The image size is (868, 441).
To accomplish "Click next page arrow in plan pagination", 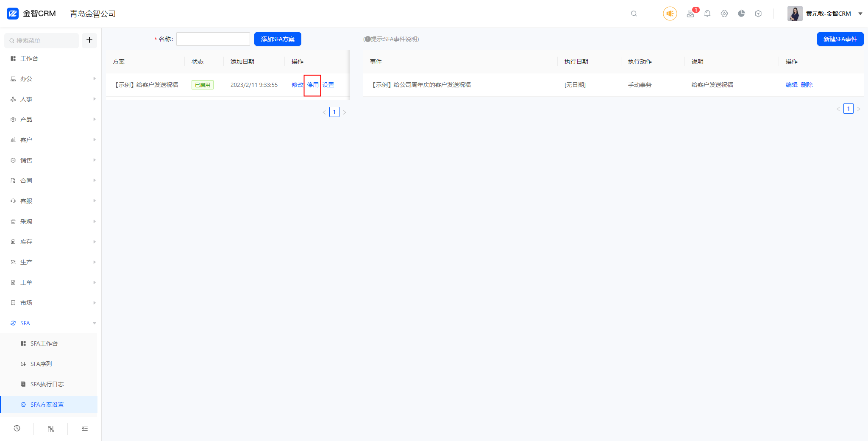I will click(x=345, y=112).
